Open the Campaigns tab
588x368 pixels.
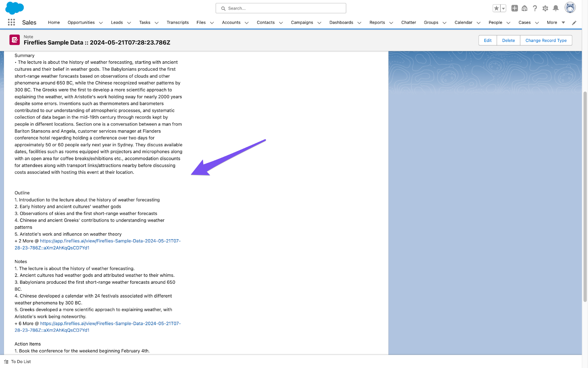pos(302,22)
